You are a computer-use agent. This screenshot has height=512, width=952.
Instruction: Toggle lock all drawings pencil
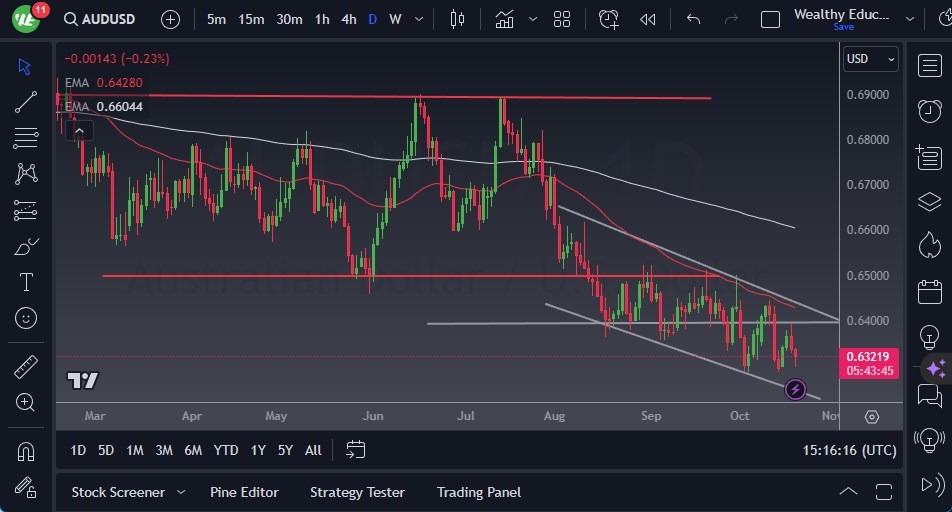[26, 487]
